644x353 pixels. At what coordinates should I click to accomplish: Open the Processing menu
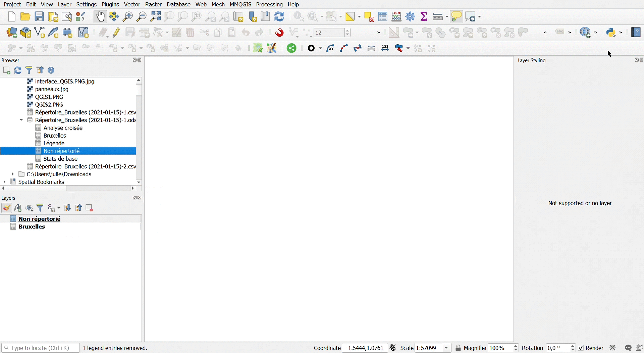[x=270, y=5]
